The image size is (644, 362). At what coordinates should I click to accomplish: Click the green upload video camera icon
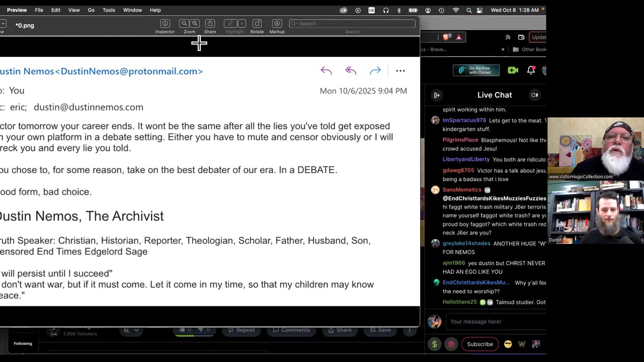tap(513, 70)
